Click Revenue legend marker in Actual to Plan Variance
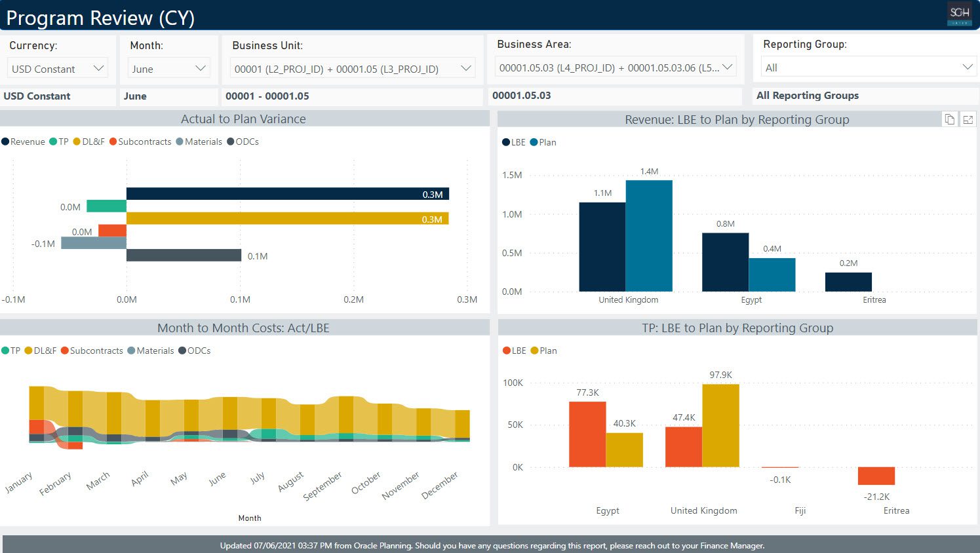 coord(5,142)
